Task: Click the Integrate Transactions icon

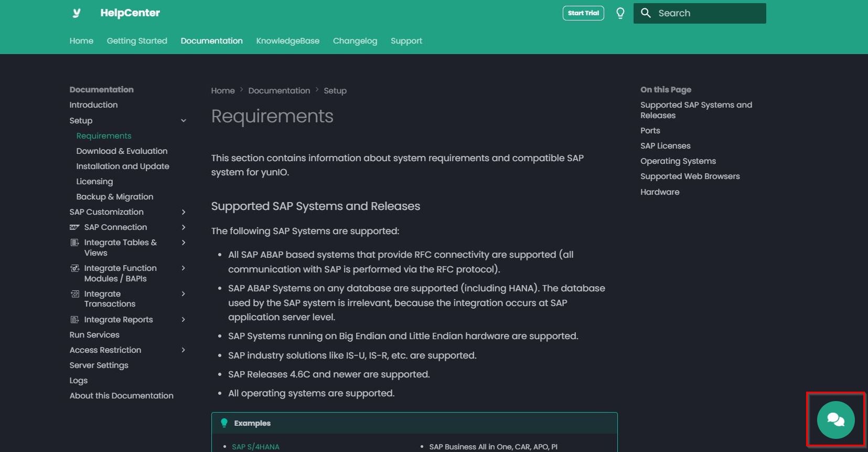Action: tap(74, 294)
